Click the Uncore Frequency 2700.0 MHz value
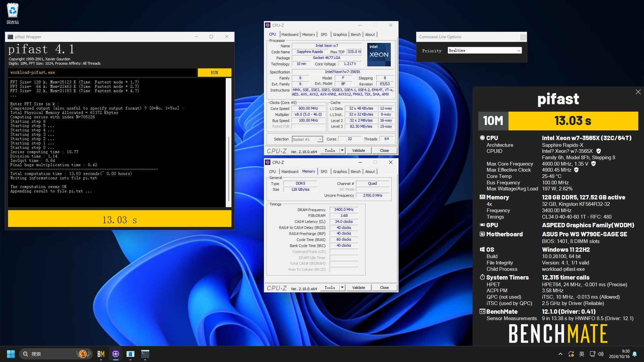Image resolution: width=644 pixels, height=362 pixels. (373, 195)
